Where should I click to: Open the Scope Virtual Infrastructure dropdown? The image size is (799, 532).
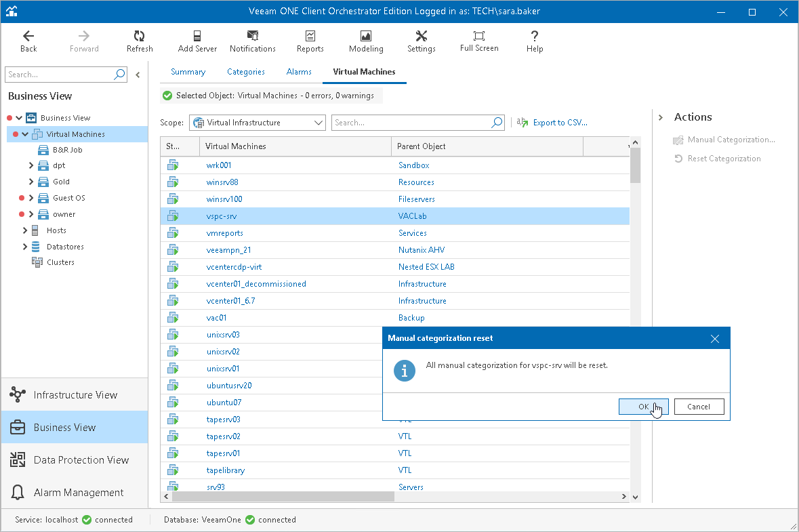point(258,123)
